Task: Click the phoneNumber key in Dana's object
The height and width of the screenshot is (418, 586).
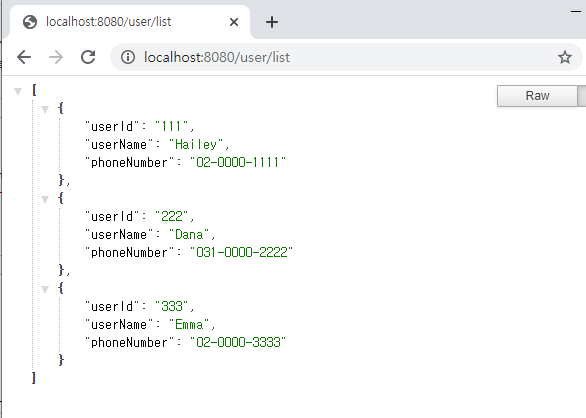Action: click(129, 252)
